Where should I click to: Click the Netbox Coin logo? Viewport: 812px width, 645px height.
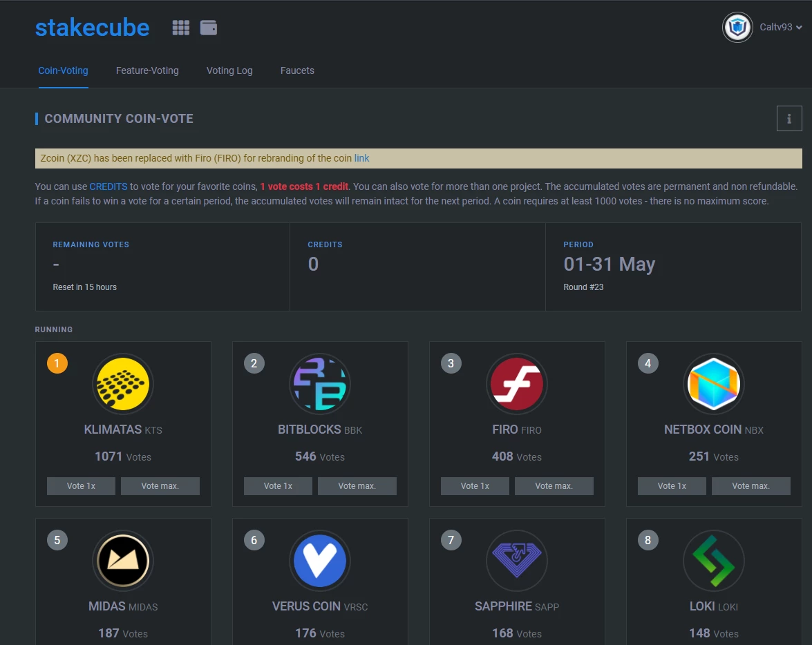click(x=714, y=384)
